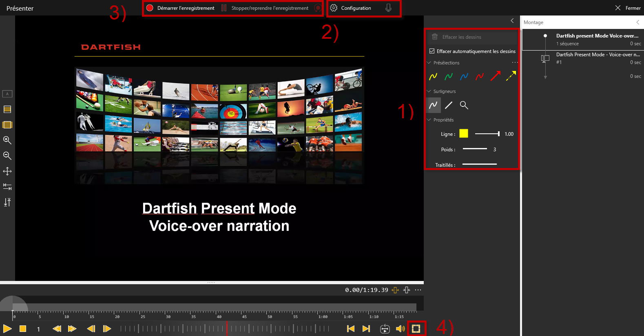
Task: Click the timecode display 0.00/1:19.39
Action: (x=366, y=290)
